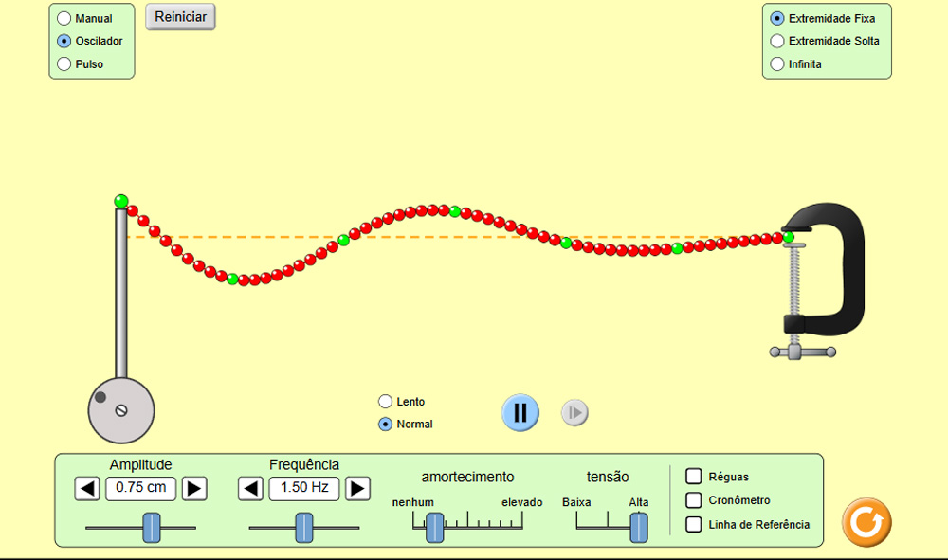Click the Frequência slider thumb
This screenshot has height=560, width=948.
[x=304, y=528]
